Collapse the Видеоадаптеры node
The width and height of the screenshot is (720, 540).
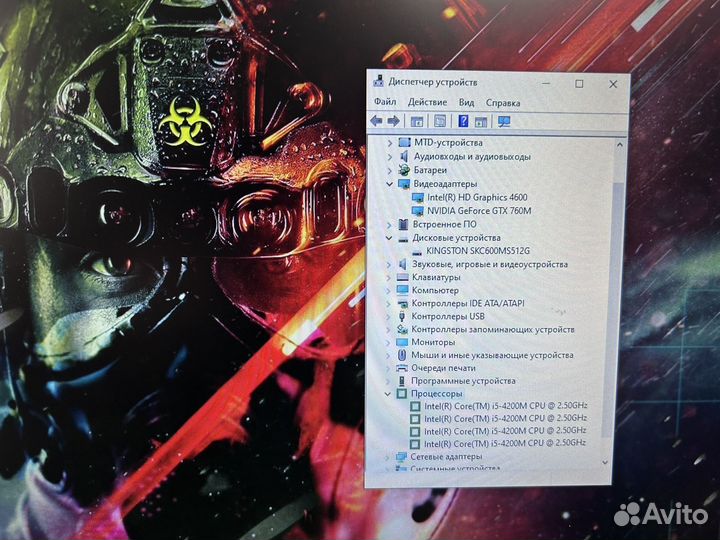point(389,184)
